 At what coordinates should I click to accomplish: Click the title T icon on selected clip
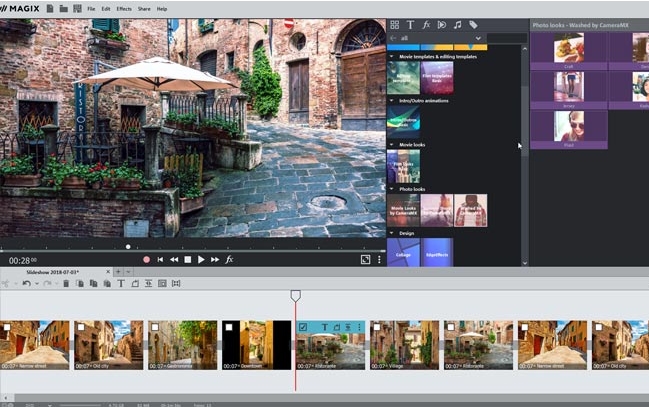325,327
